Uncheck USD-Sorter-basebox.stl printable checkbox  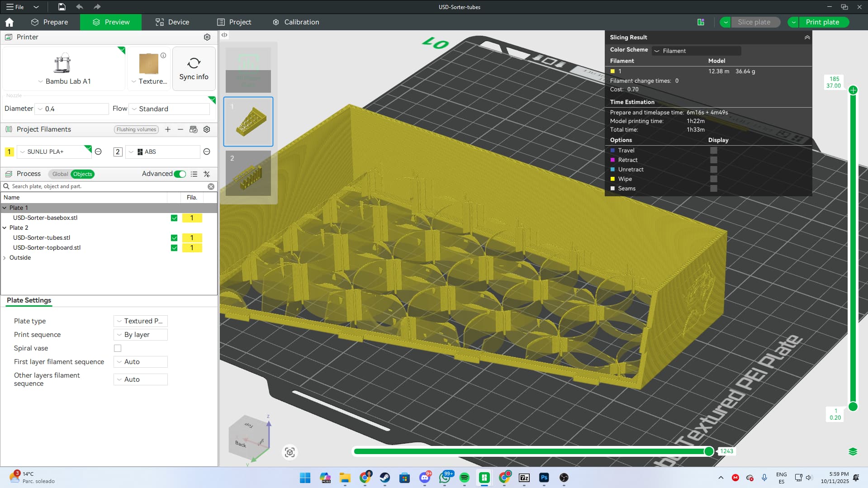click(x=174, y=218)
